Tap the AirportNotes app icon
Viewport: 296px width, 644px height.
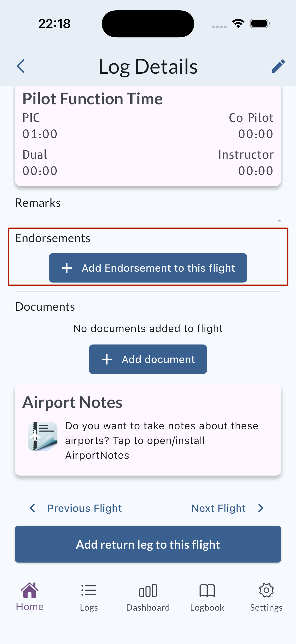43,436
